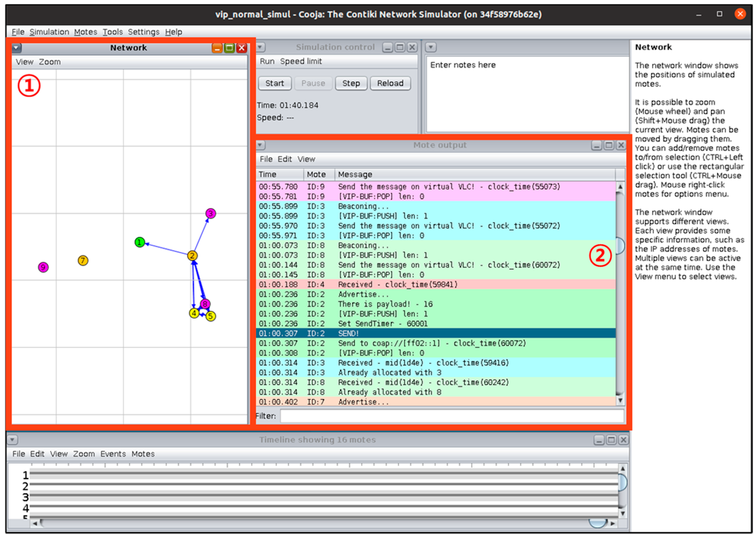Image resolution: width=756 pixels, height=538 pixels.
Task: Close the Cooja application window
Action: [x=740, y=14]
